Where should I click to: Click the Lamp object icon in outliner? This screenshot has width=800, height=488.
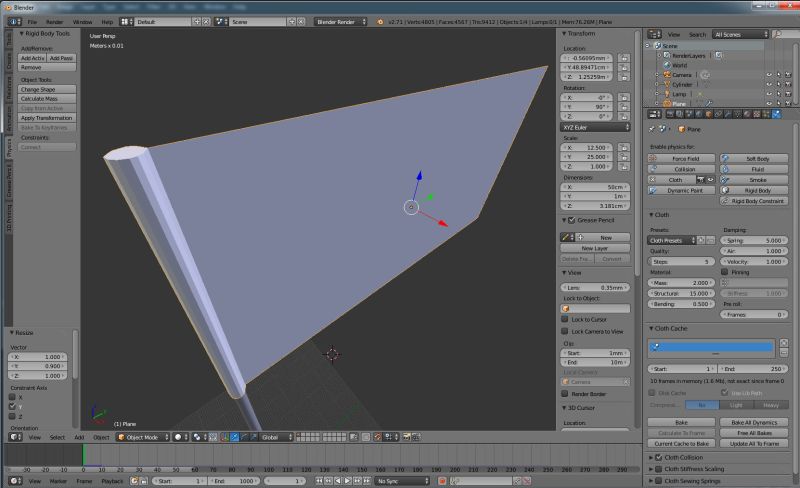tap(667, 94)
